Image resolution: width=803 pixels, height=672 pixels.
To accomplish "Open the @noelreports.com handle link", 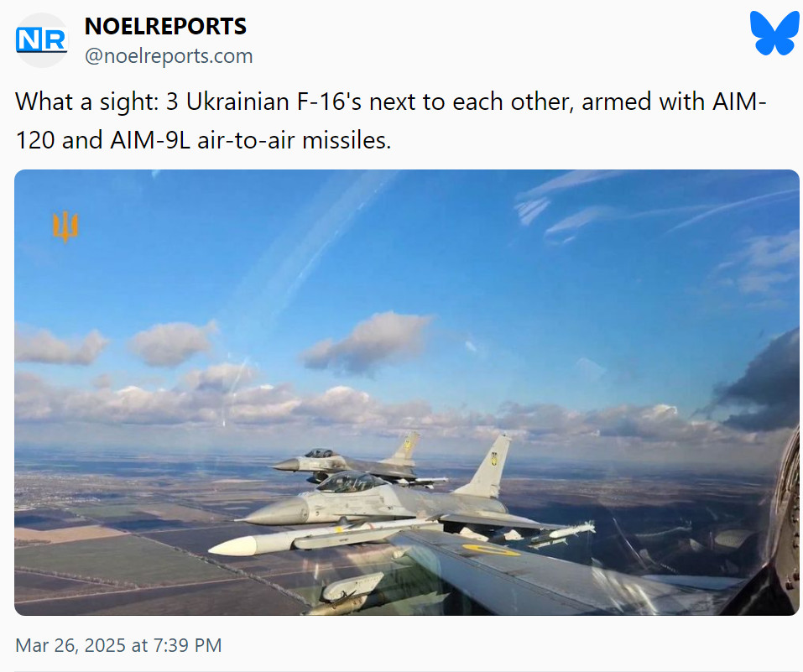I will click(x=169, y=56).
